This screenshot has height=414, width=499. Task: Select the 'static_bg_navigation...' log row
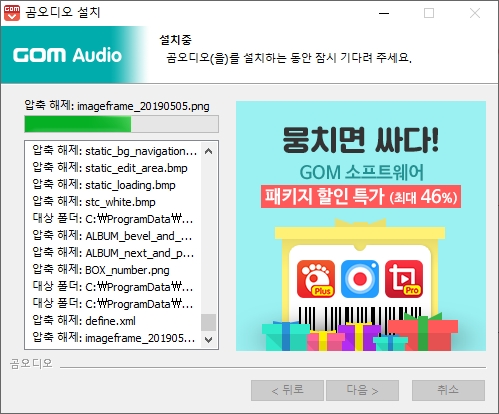(114, 151)
